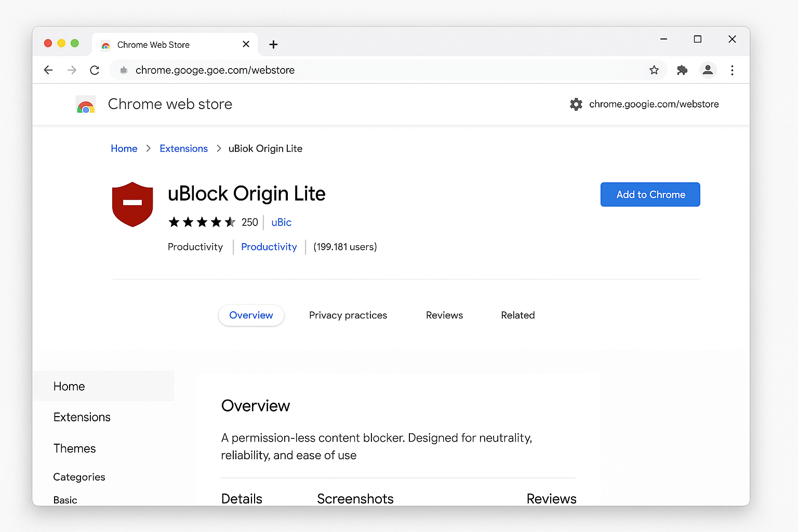Click the 250 ratings count
This screenshot has width=798, height=532.
tap(250, 222)
